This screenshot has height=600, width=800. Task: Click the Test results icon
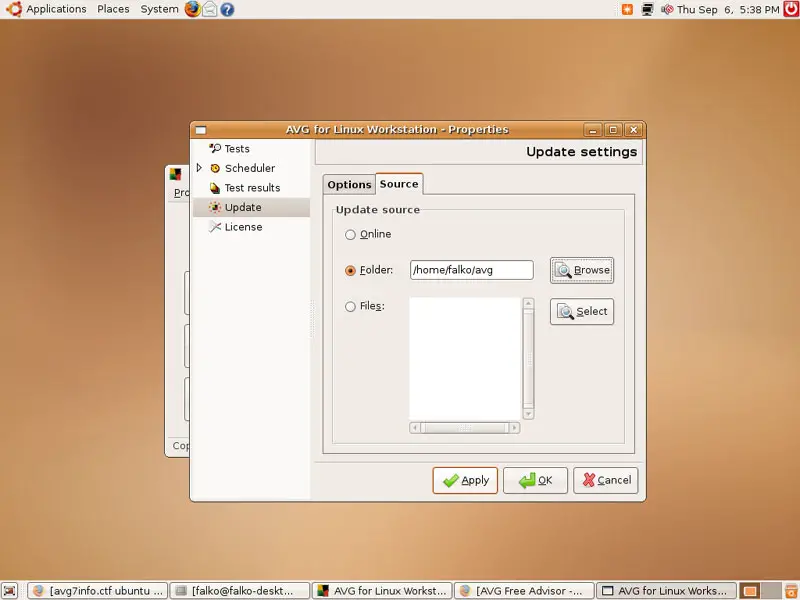(x=215, y=188)
